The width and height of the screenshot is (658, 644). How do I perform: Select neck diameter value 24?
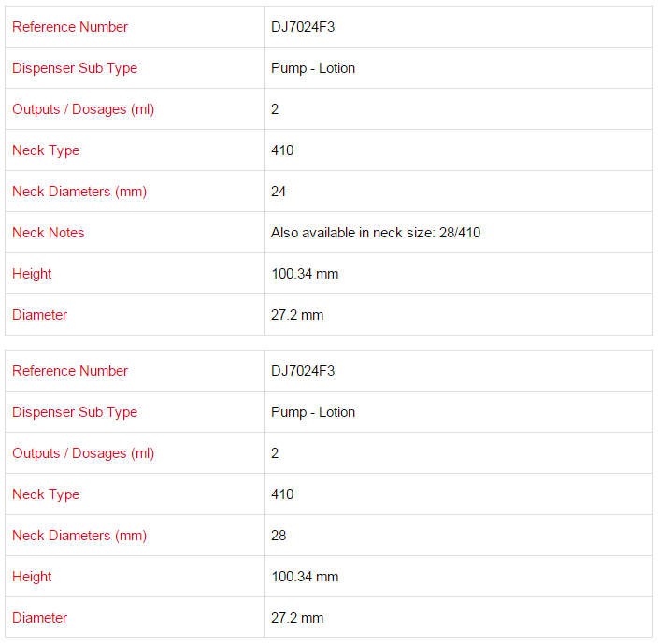point(279,192)
